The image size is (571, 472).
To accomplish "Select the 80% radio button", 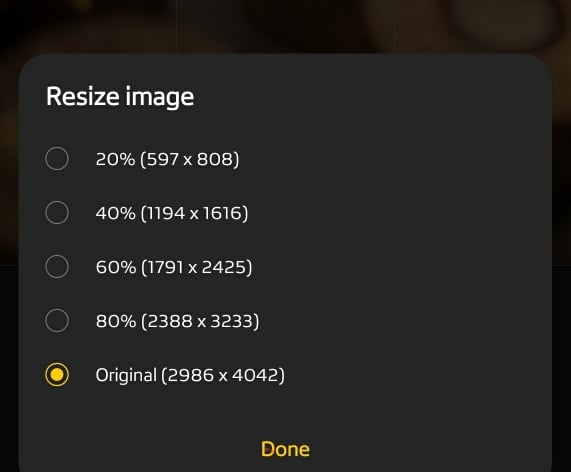I will [57, 320].
